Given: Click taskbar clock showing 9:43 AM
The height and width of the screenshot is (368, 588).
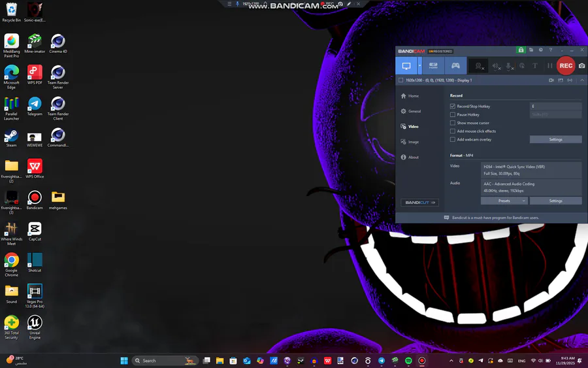Looking at the screenshot, I should (x=564, y=361).
